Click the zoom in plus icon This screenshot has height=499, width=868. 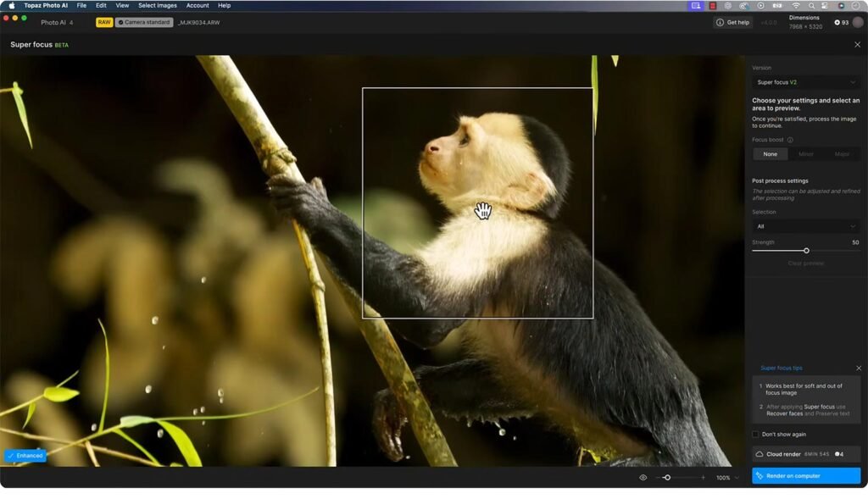(x=703, y=478)
